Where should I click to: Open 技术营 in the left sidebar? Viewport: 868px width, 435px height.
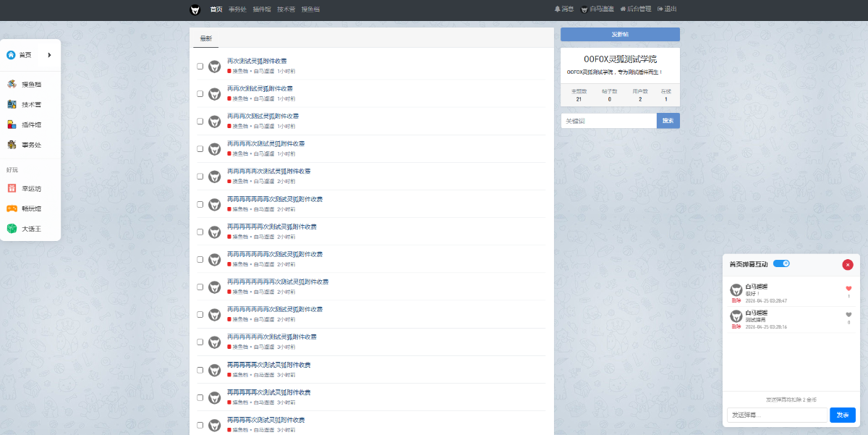point(30,104)
